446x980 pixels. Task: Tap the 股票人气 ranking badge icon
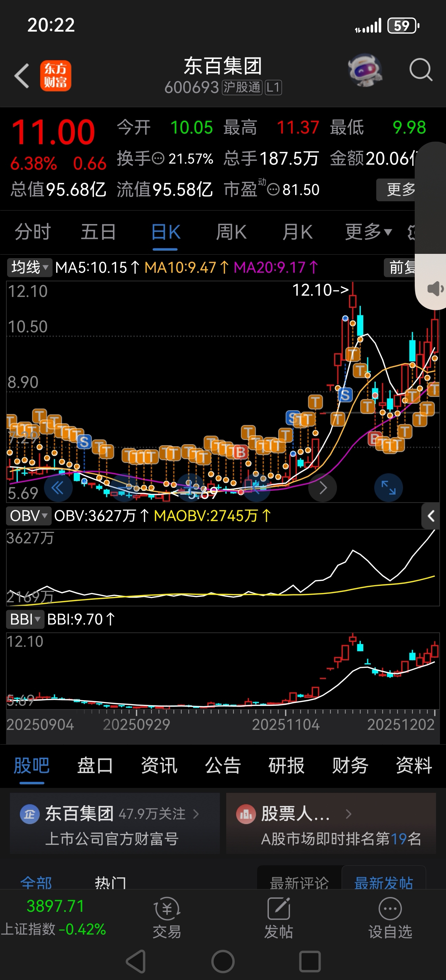pyautogui.click(x=246, y=815)
